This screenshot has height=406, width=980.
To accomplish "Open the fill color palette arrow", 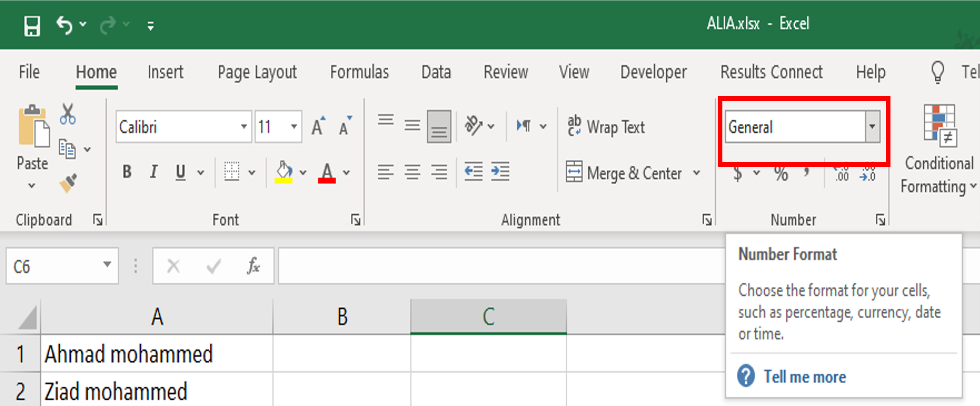I will 303,173.
